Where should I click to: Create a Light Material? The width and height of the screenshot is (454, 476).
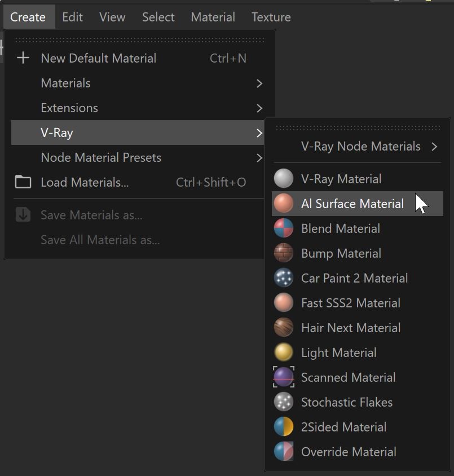pyautogui.click(x=358, y=352)
